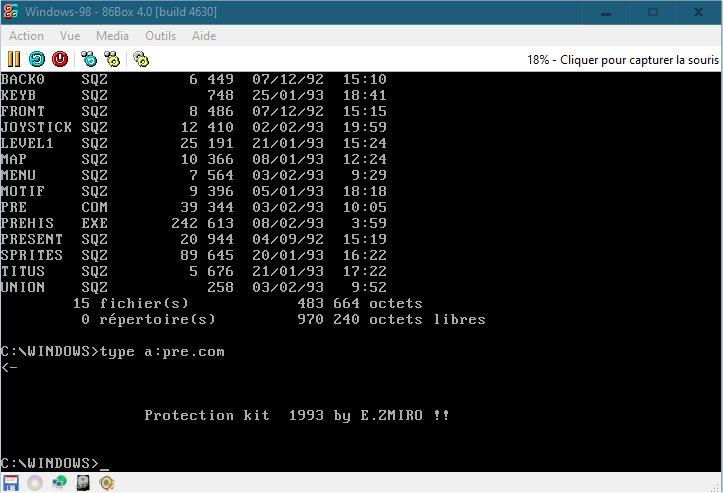Click the '15 fichier(s)' summary line
The height and width of the screenshot is (493, 723).
[x=248, y=303]
